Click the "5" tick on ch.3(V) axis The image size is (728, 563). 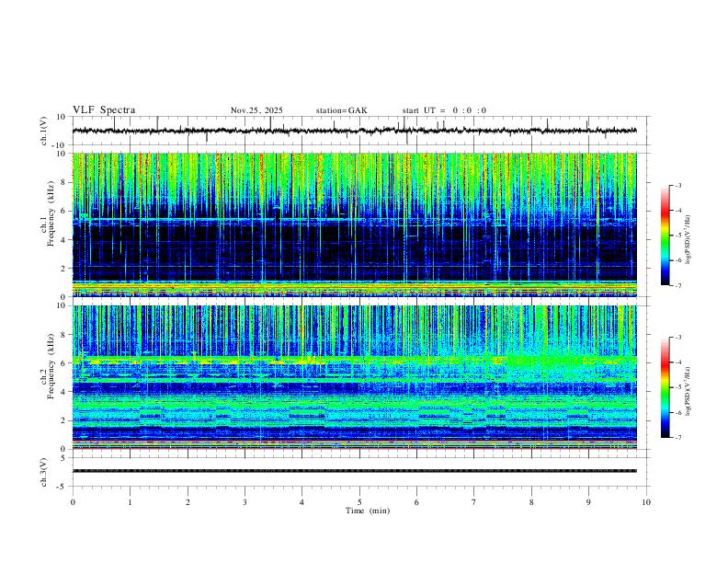pyautogui.click(x=64, y=458)
